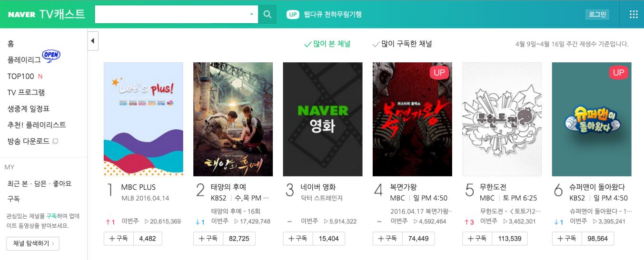
Task: Toggle 구독 for MBC PLUS channel
Action: 119,239
